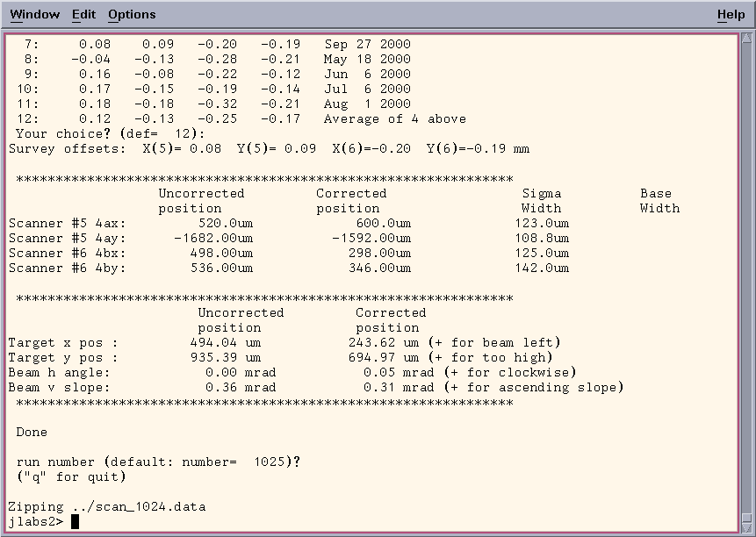Click the note (+ for too high)

490,358
